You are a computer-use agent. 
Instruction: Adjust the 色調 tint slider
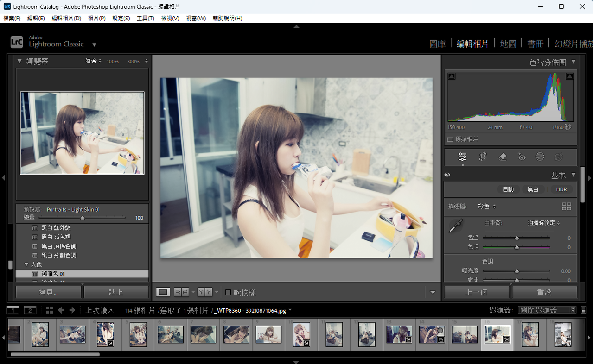click(x=516, y=247)
